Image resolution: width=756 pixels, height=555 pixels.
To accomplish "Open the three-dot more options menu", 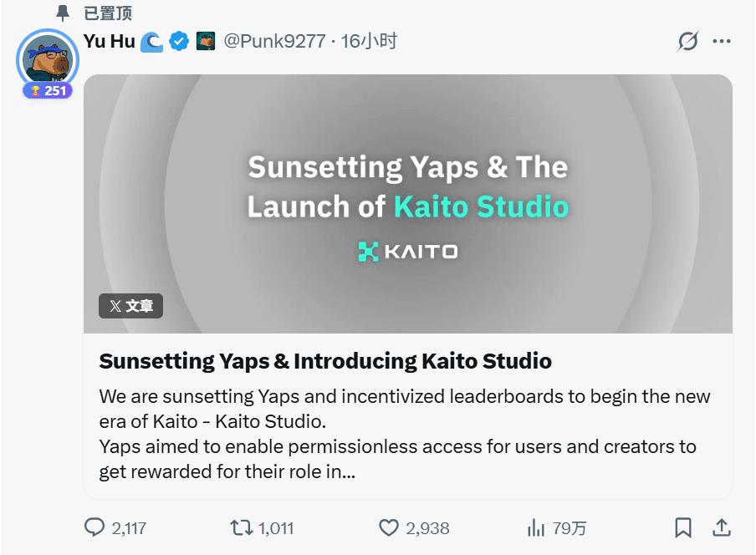I will pyautogui.click(x=721, y=41).
